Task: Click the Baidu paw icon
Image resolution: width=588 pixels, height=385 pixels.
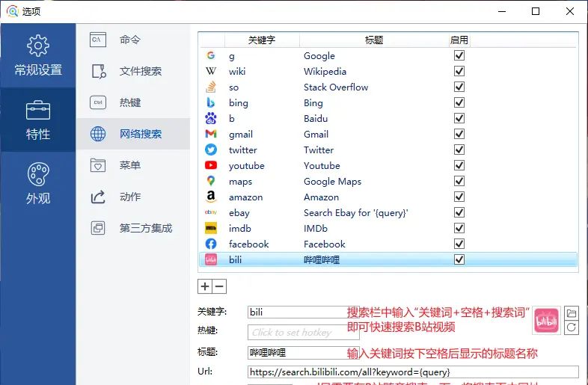Action: pos(211,118)
